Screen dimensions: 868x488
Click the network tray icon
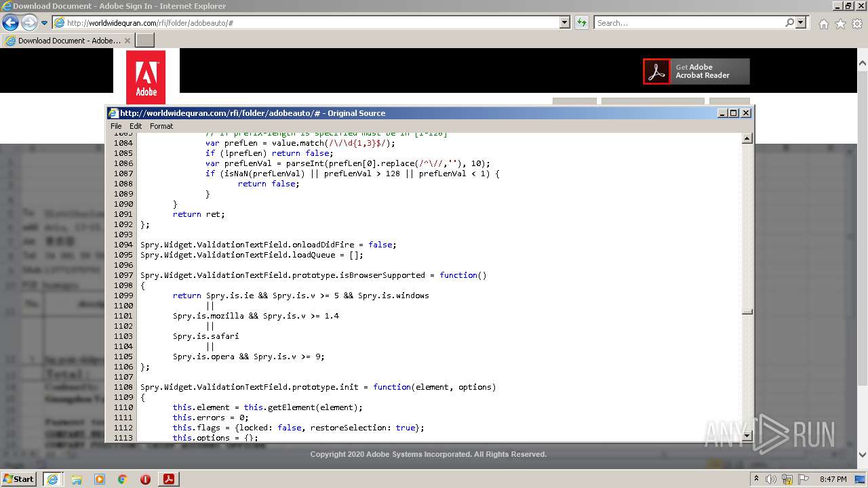click(x=787, y=479)
